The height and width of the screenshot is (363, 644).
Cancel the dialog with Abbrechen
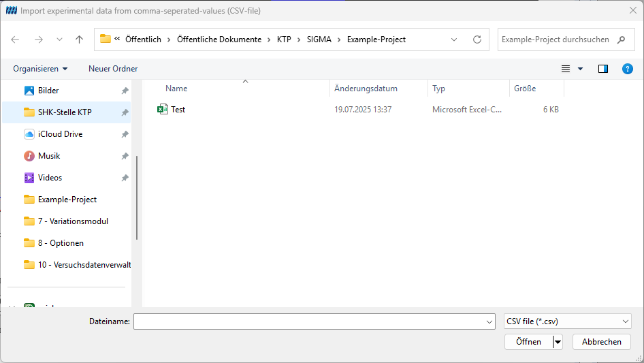pyautogui.click(x=601, y=342)
